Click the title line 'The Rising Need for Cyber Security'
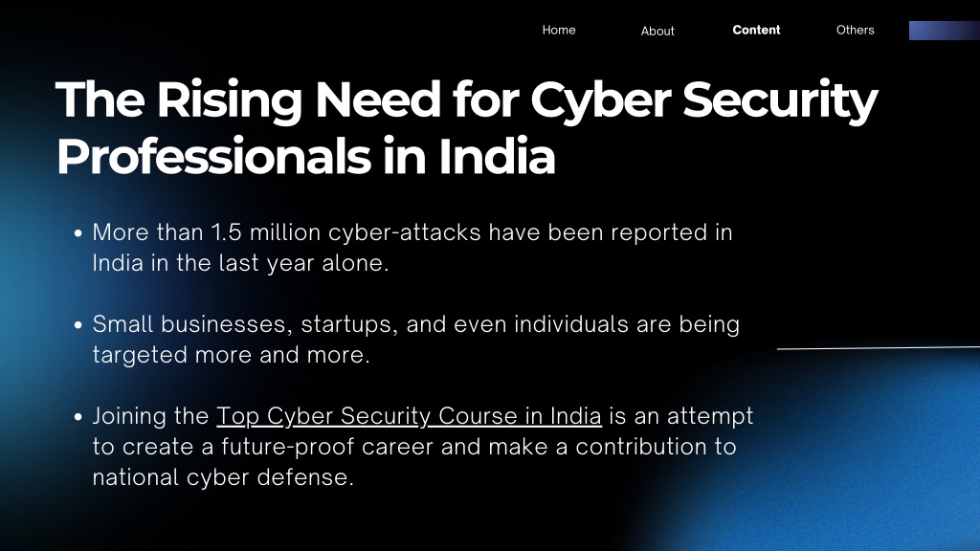Image resolution: width=980 pixels, height=551 pixels. point(467,100)
